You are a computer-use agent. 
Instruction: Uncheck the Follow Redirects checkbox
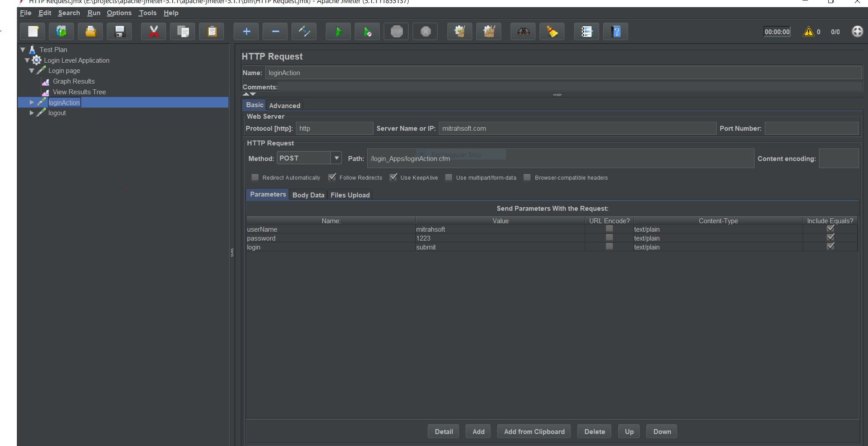tap(332, 177)
